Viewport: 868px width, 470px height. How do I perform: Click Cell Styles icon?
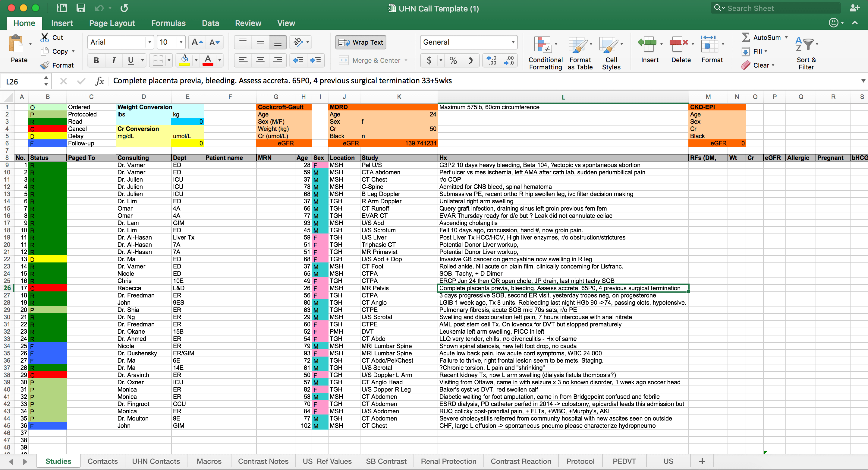pyautogui.click(x=609, y=45)
